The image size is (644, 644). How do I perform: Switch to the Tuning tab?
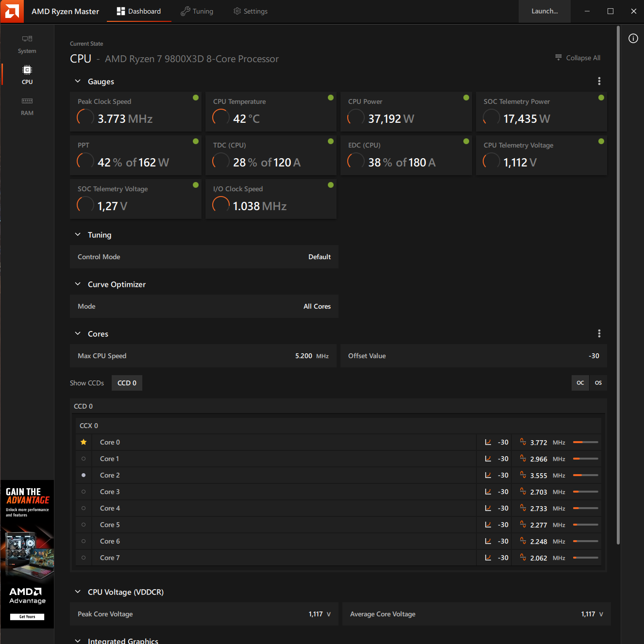point(197,11)
